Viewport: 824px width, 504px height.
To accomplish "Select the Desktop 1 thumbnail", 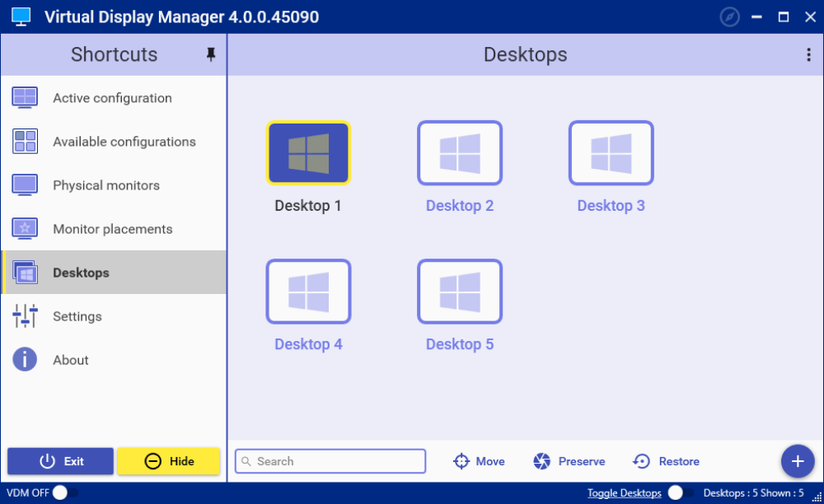I will [x=308, y=153].
